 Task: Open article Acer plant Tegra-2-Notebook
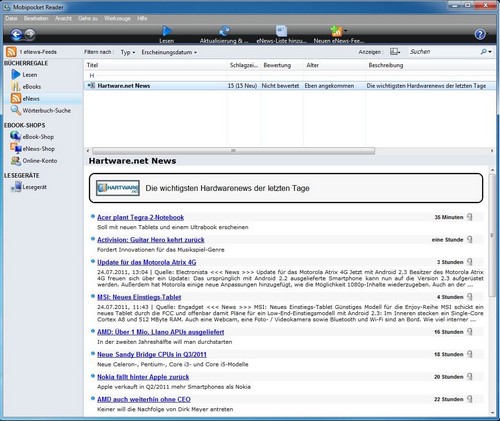(140, 217)
